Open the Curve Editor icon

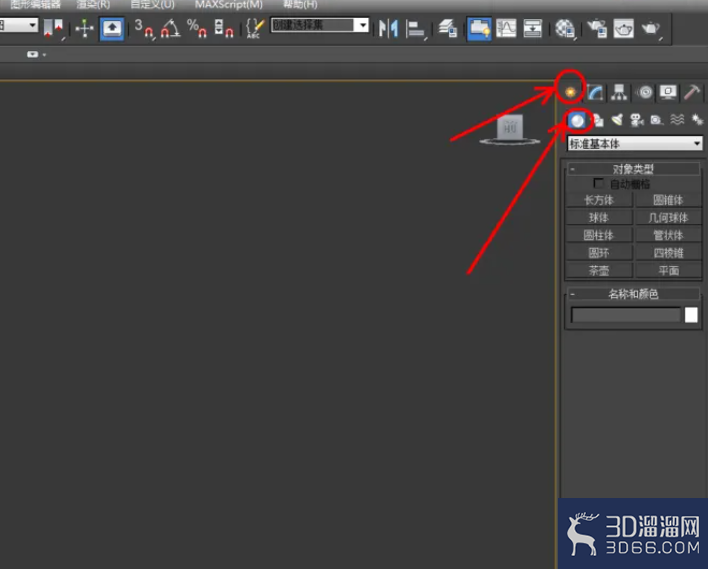click(506, 28)
